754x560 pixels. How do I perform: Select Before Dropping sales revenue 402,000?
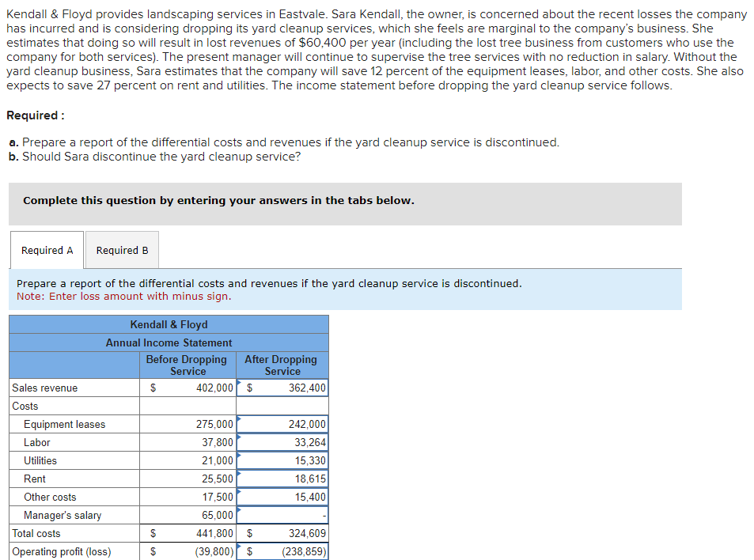188,388
